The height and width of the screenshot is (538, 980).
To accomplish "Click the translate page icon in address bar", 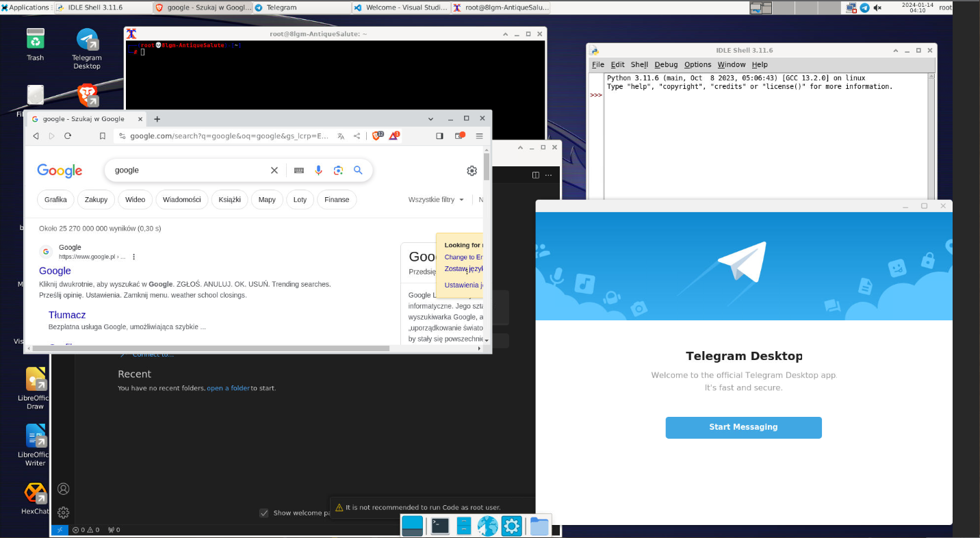I will tap(341, 136).
